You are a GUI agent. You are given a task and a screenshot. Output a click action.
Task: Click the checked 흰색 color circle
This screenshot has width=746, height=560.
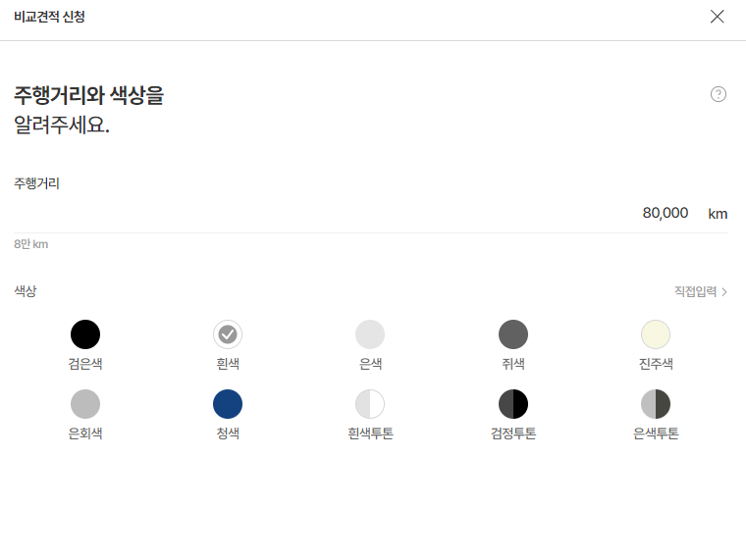pyautogui.click(x=228, y=334)
